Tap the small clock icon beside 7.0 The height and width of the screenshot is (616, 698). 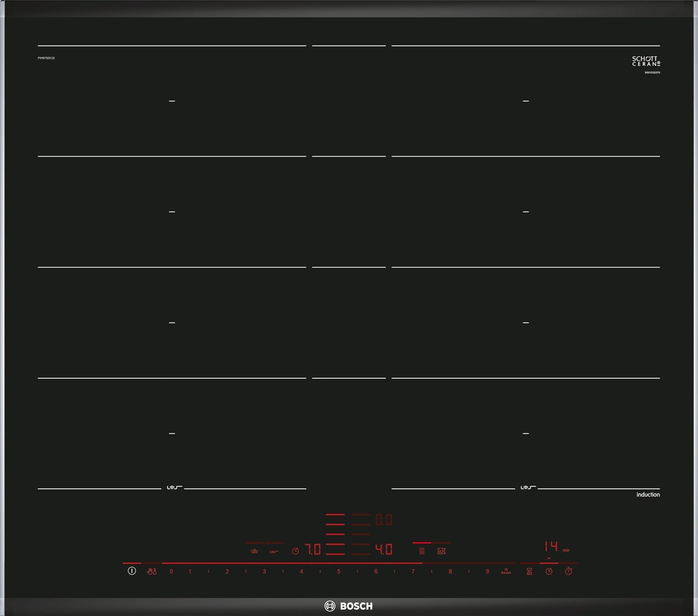[x=296, y=551]
